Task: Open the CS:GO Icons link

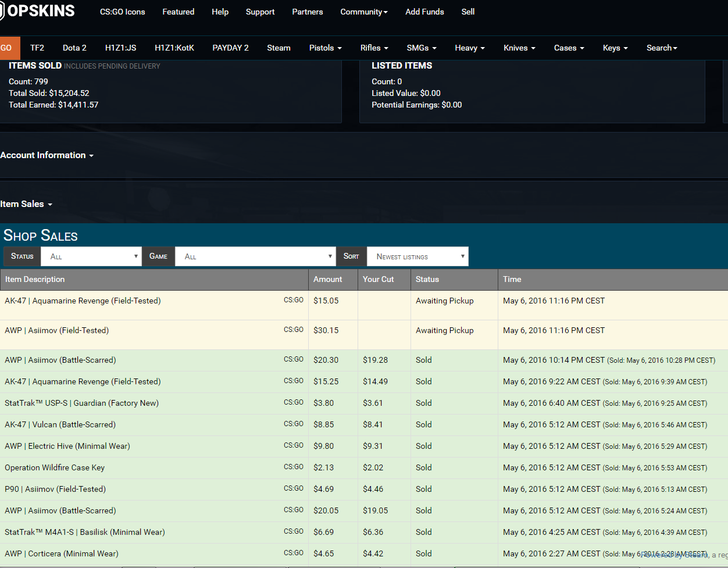Action: (x=123, y=12)
